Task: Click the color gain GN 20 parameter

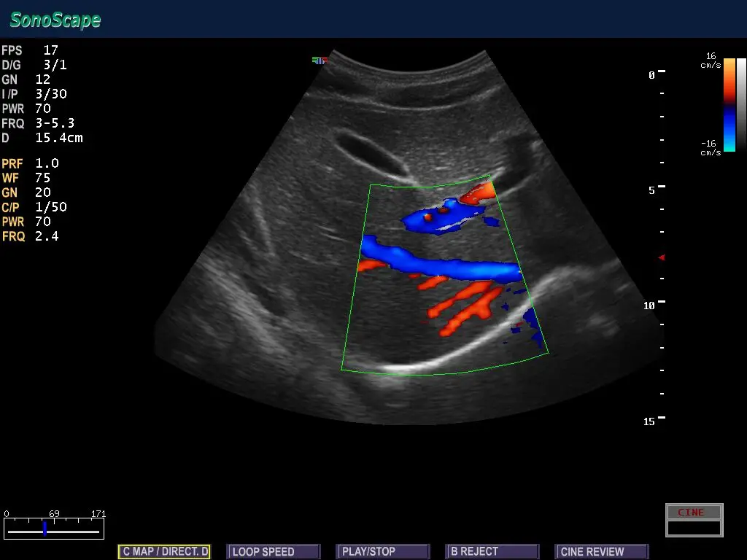Action: (26, 192)
